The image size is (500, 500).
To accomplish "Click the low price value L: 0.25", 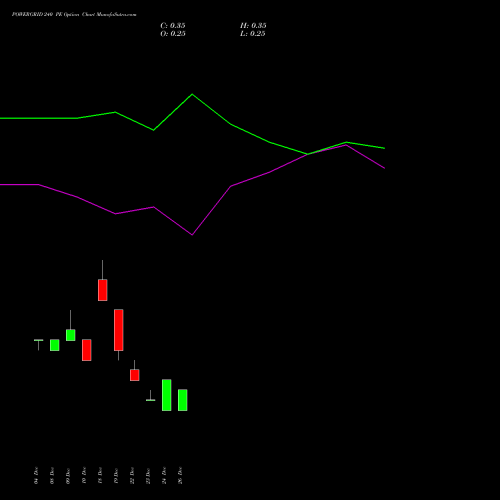I will point(253,34).
